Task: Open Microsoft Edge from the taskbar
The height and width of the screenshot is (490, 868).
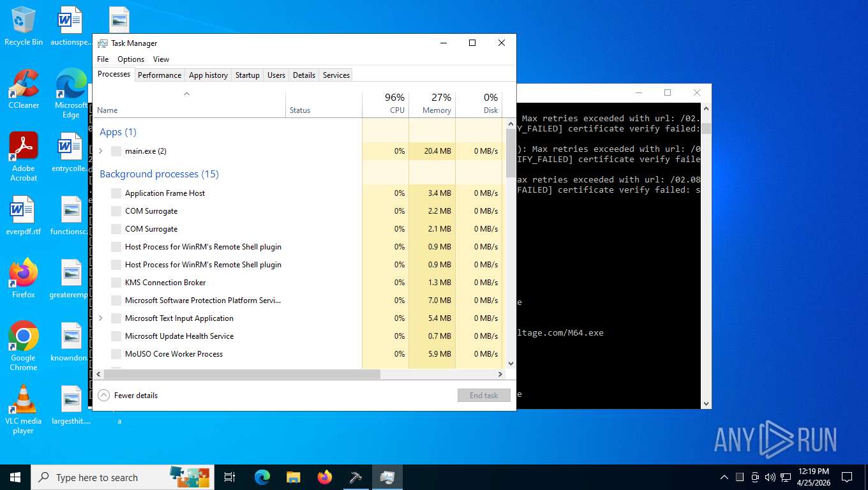Action: coord(262,477)
